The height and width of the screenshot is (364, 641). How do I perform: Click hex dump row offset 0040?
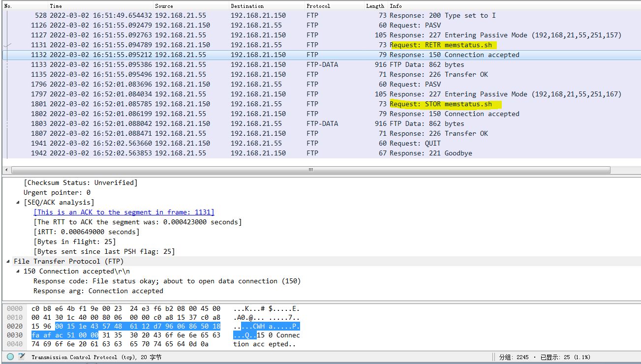point(15,344)
